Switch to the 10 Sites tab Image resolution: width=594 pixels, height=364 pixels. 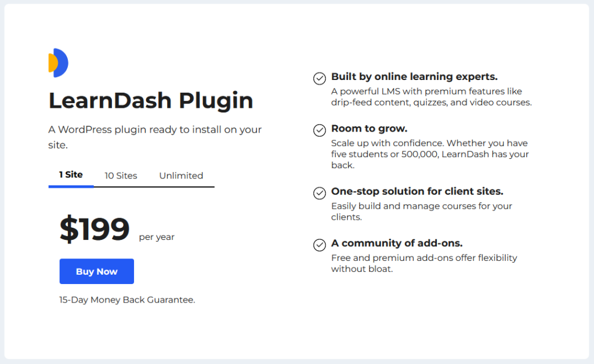click(x=121, y=176)
